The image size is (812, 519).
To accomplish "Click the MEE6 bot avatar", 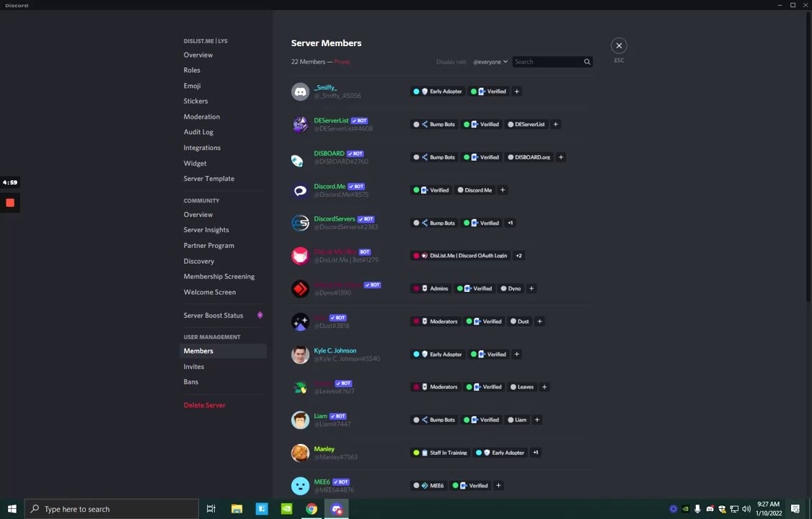I will (301, 485).
